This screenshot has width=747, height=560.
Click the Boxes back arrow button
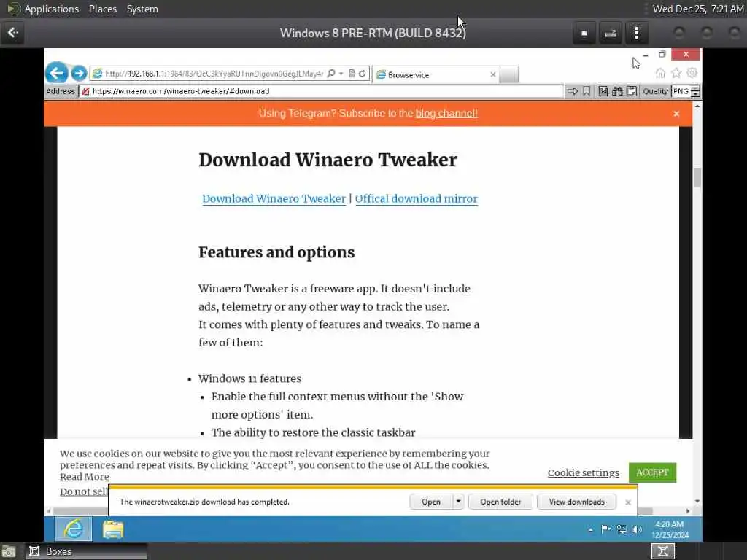click(13, 33)
